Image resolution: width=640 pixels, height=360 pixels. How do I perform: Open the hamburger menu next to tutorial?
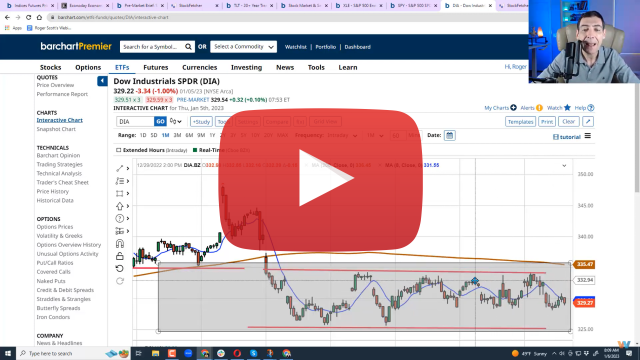pos(588,136)
